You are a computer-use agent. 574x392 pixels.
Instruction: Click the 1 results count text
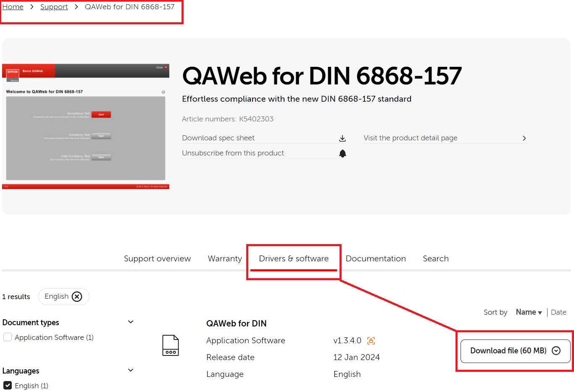(16, 297)
